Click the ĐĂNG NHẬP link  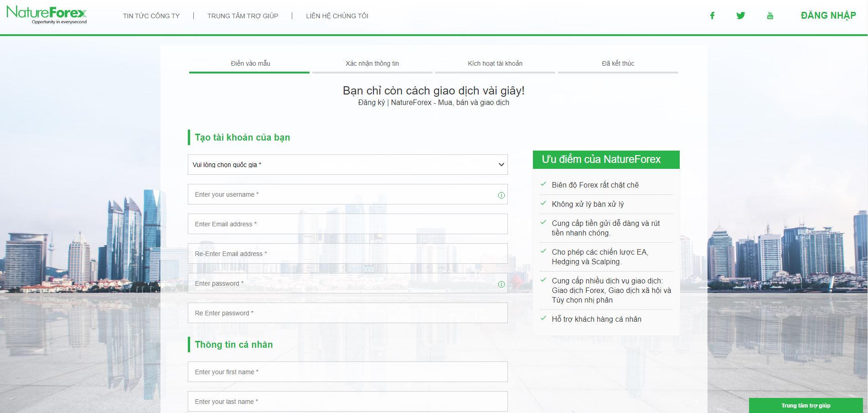pos(828,16)
